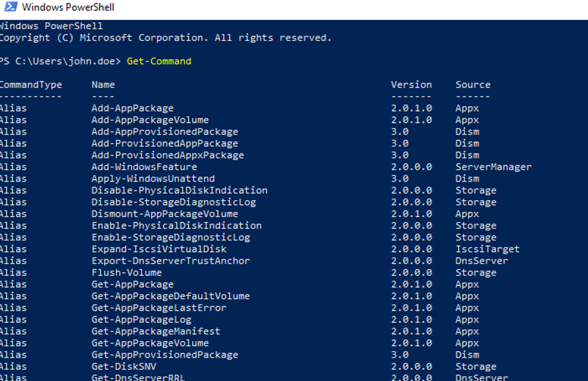Click the PowerShell icon in title bar

click(x=11, y=7)
